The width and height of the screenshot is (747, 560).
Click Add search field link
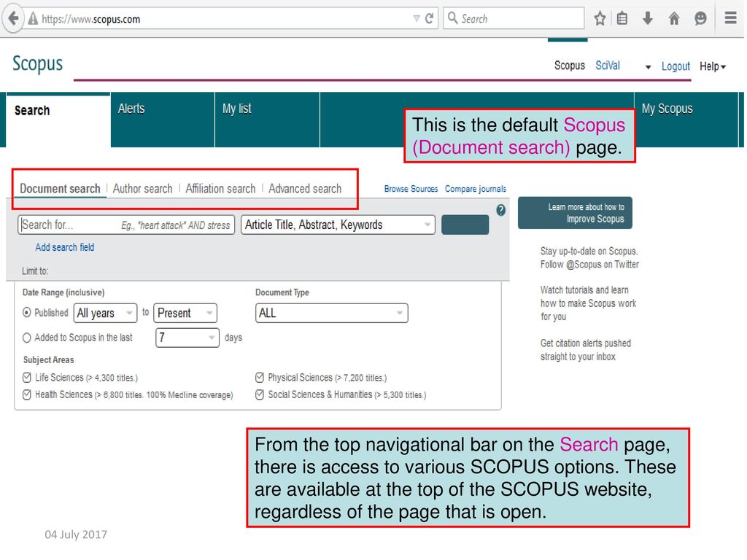click(65, 247)
